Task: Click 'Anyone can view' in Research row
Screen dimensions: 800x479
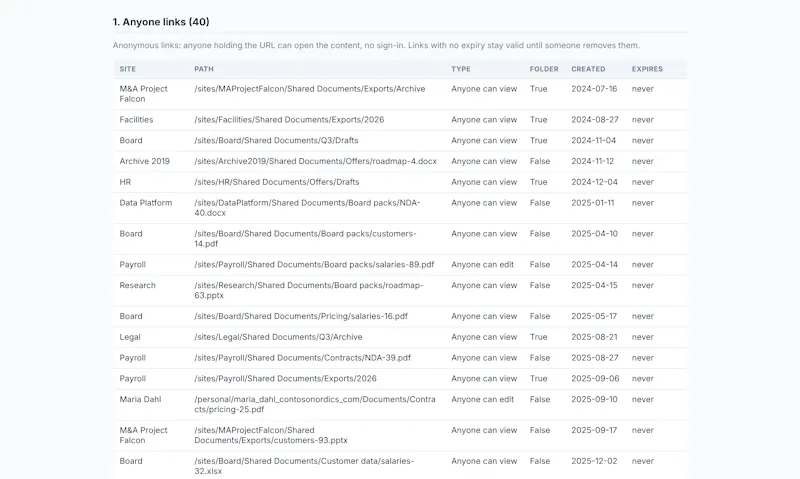Action: [x=484, y=286]
